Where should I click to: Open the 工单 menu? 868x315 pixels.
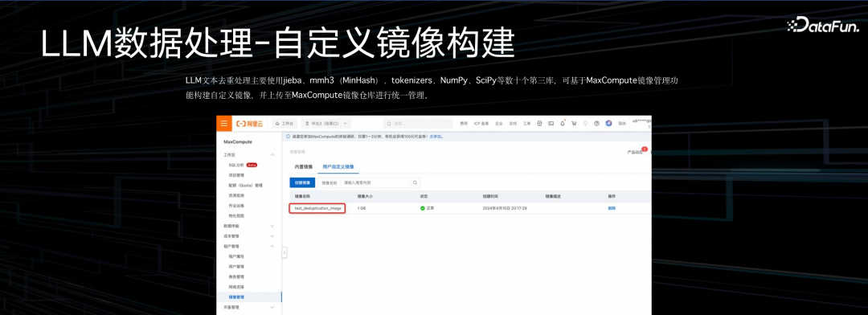point(527,124)
